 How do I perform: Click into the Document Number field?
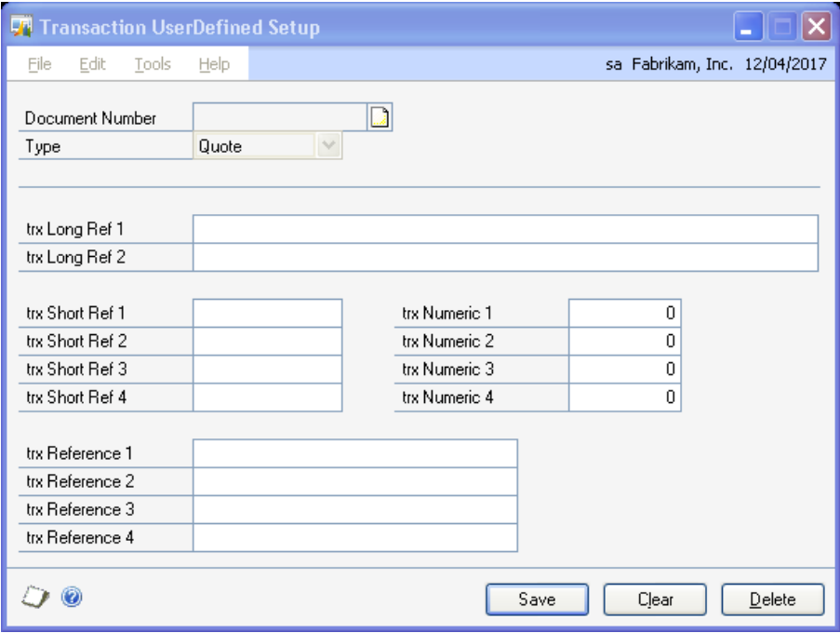281,118
